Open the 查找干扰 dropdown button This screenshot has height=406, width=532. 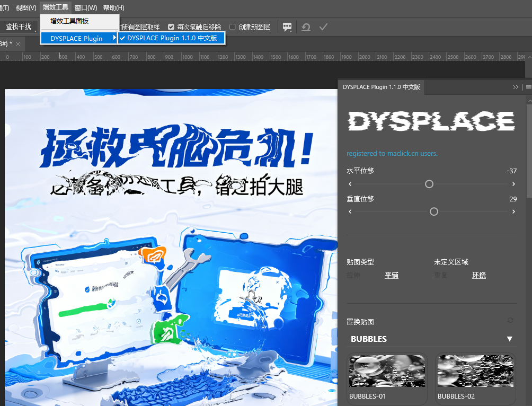[19, 27]
